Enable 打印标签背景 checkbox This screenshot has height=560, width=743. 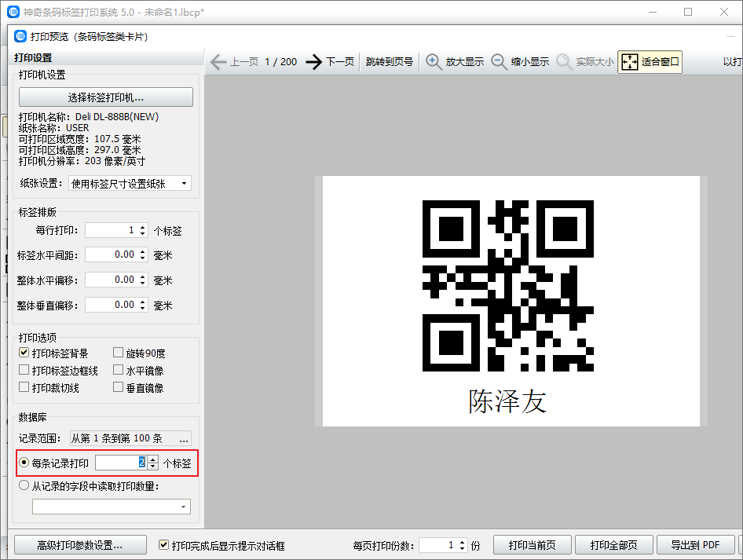tap(24, 353)
